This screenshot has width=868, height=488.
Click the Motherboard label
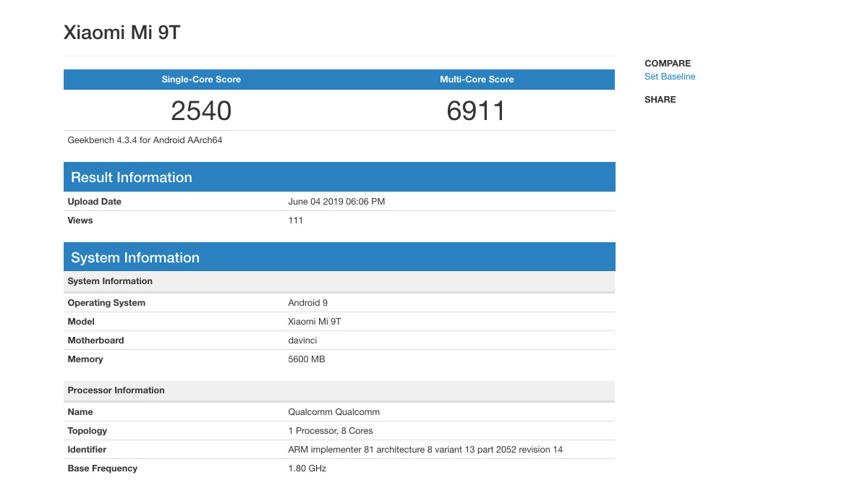click(x=95, y=341)
